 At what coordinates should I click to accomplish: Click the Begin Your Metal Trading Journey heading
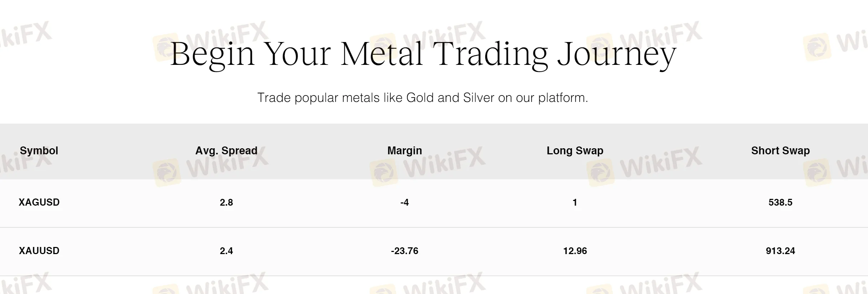[x=423, y=54]
